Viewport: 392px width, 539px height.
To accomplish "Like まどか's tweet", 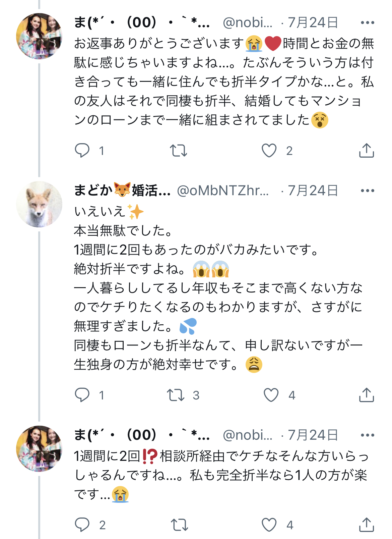I will pos(271,395).
